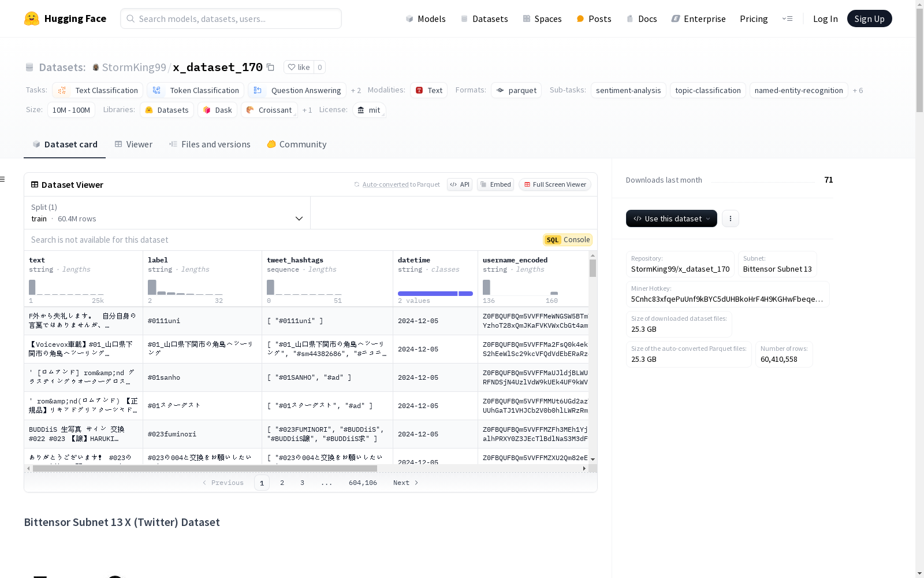Click the Datasets library tag
This screenshot has width=924, height=578.
coord(167,110)
